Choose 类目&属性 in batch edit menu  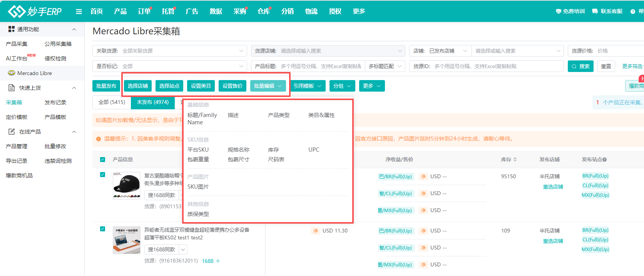pos(321,115)
